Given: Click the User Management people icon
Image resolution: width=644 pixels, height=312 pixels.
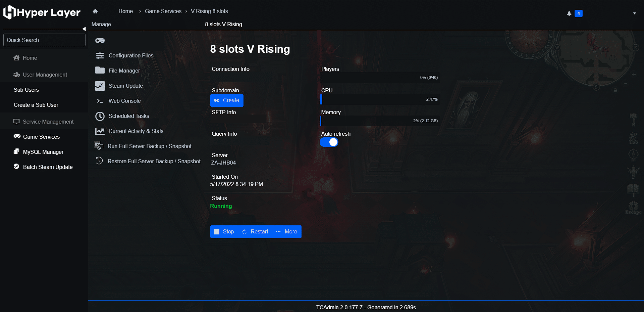Looking at the screenshot, I should tap(16, 75).
